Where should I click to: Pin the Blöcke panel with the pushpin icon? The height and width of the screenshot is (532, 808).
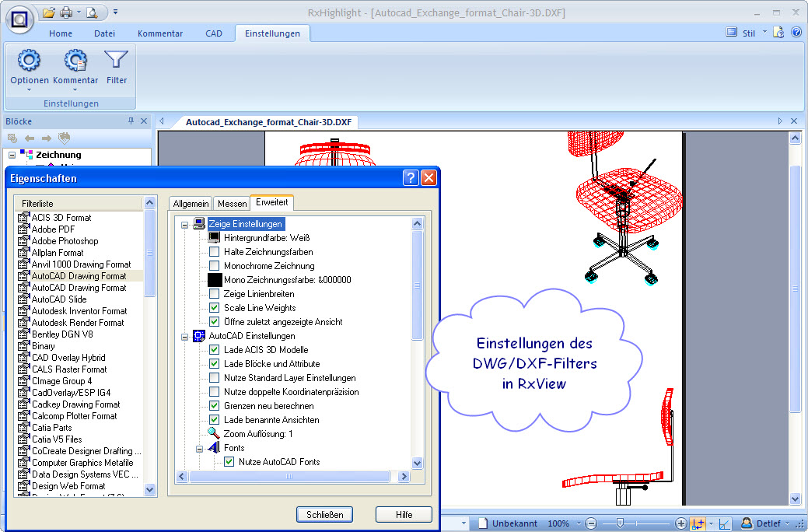pos(131,121)
